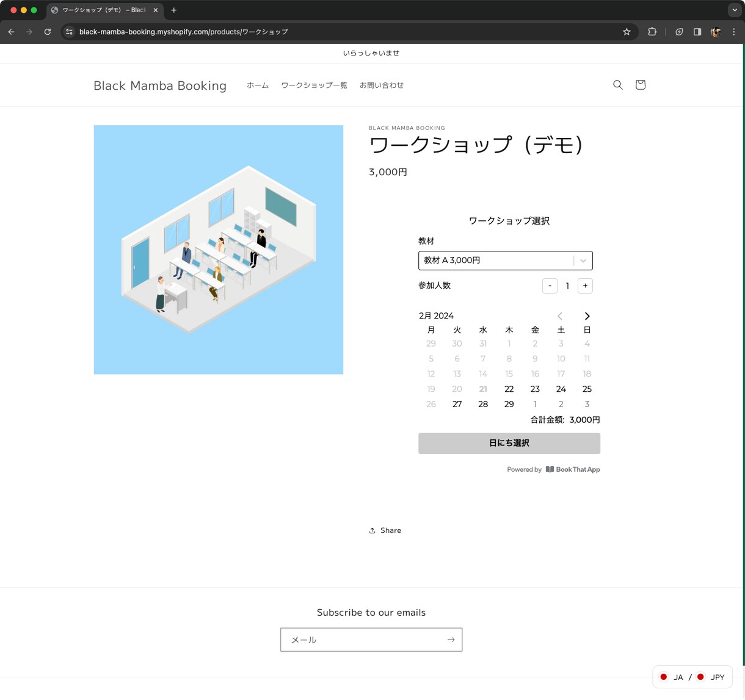Submit email with the arrow icon
This screenshot has width=745, height=700.
point(451,640)
